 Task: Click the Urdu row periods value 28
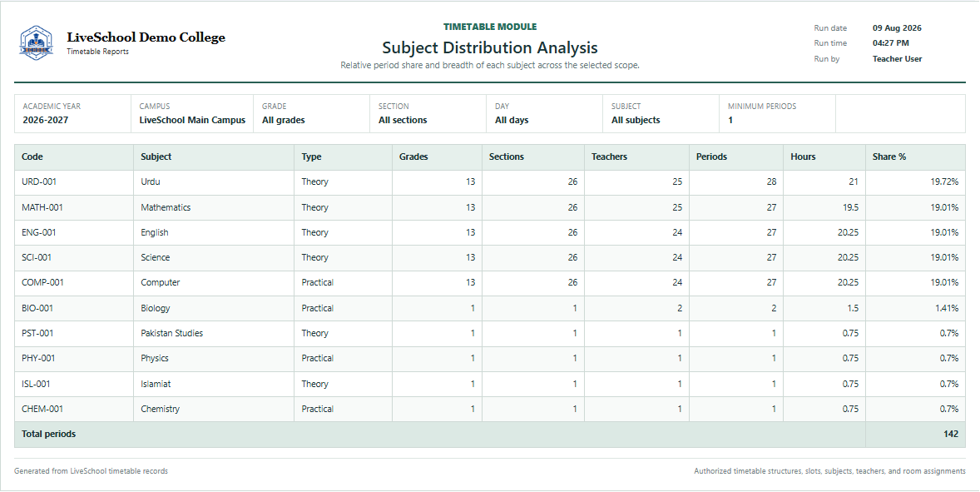pyautogui.click(x=771, y=182)
